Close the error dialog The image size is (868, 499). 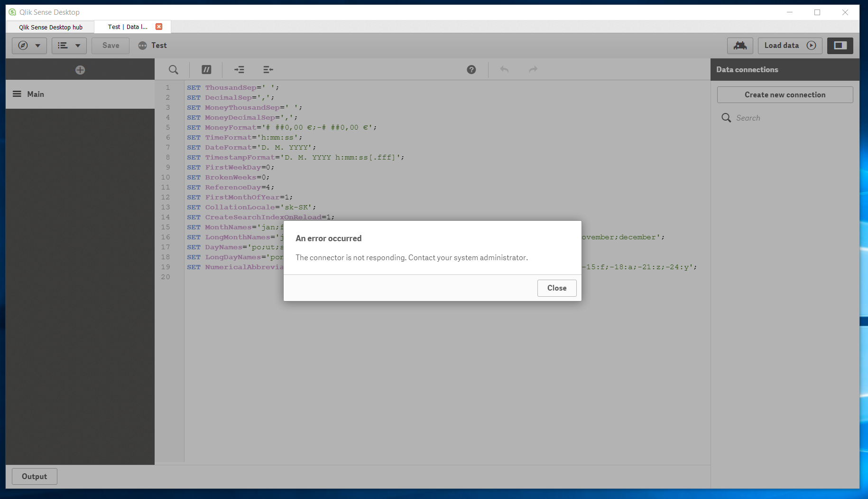(557, 288)
